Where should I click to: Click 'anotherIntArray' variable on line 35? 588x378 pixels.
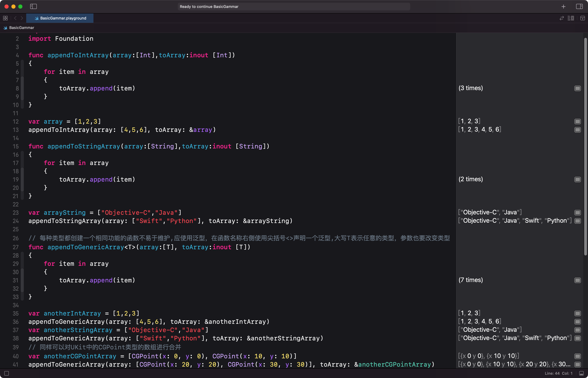point(72,313)
